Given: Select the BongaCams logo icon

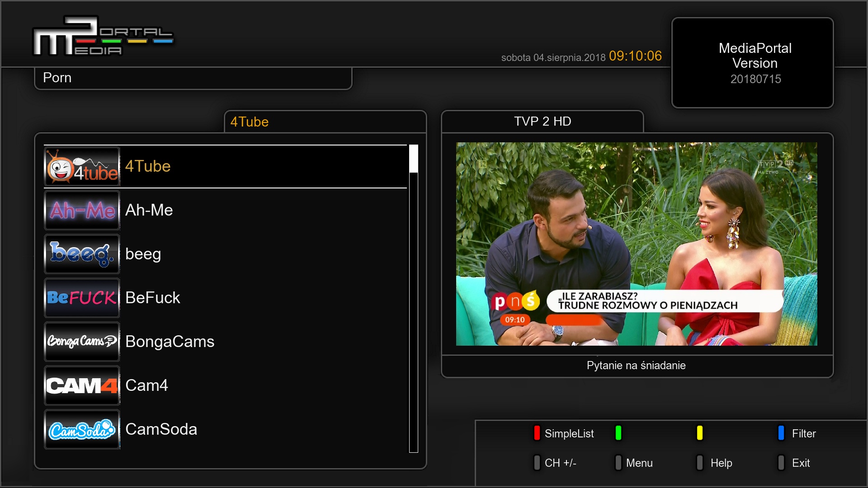Looking at the screenshot, I should click(82, 342).
